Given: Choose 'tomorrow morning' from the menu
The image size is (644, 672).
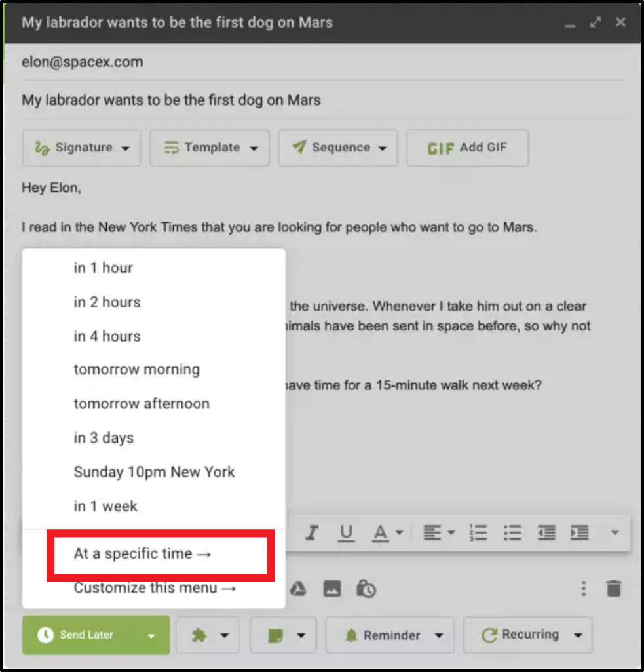Looking at the screenshot, I should pos(136,370).
